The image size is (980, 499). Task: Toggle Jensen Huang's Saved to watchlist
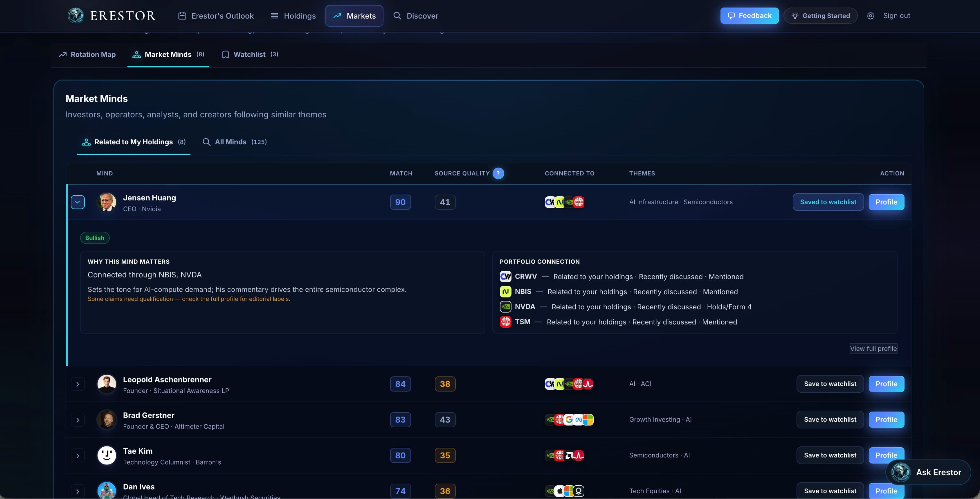[x=828, y=202]
